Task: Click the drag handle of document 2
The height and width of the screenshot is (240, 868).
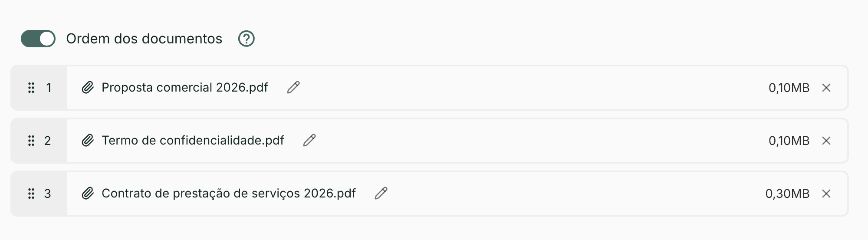Action: (31, 141)
